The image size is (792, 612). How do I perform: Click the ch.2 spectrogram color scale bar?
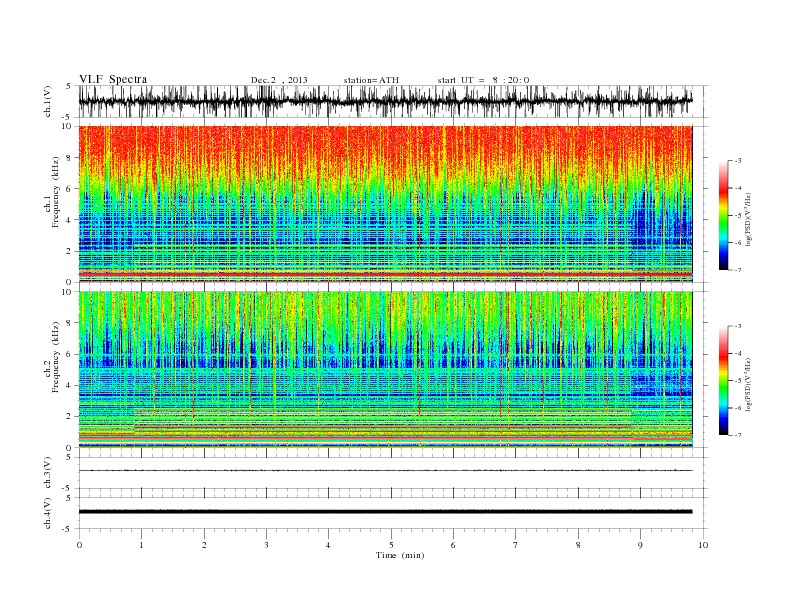point(724,381)
